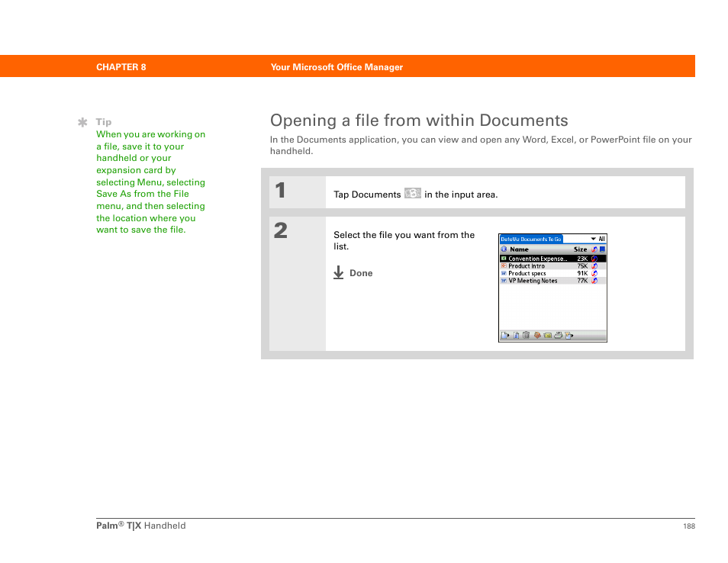
Task: Click the Opening a file from within Documents heading
Action: pos(419,121)
